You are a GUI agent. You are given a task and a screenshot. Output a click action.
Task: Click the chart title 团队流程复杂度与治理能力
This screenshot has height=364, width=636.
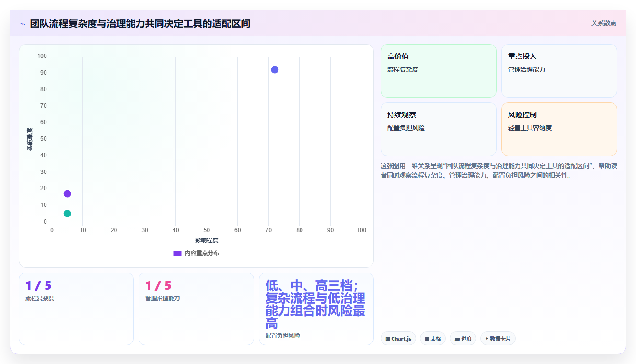pyautogui.click(x=140, y=23)
